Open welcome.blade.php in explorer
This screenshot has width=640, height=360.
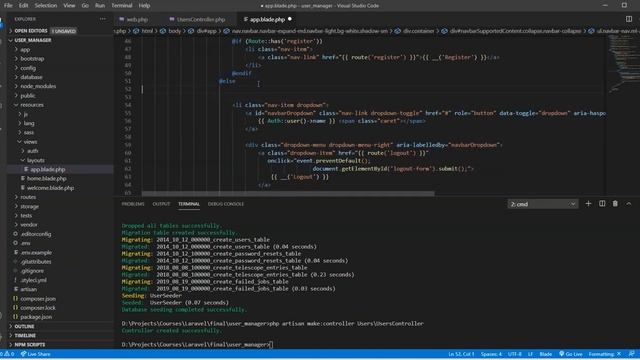pos(50,188)
